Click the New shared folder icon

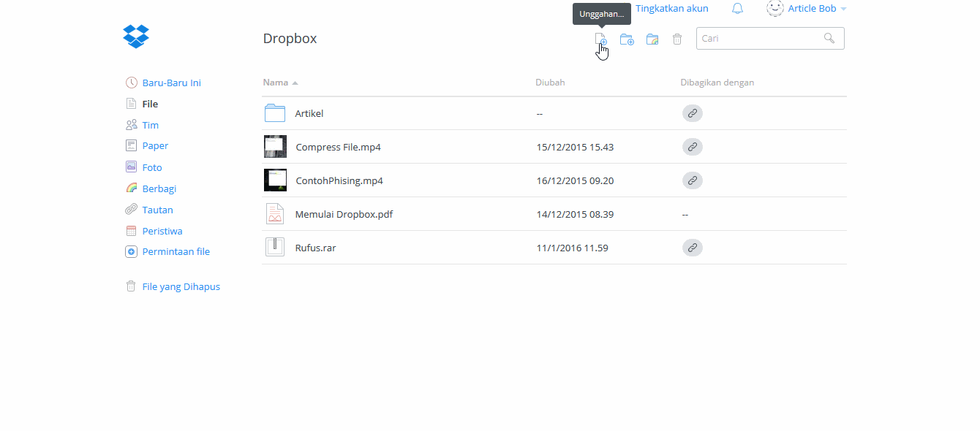coord(652,39)
